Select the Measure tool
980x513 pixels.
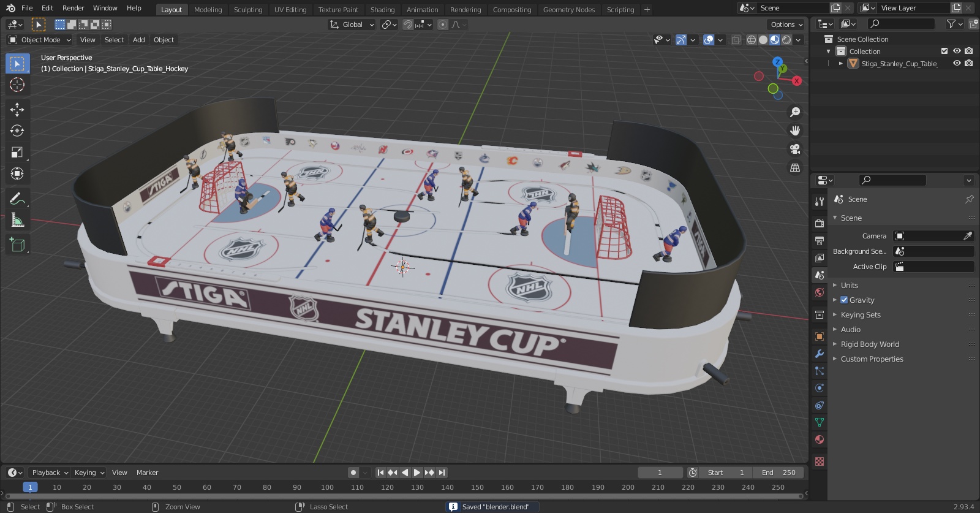(x=17, y=219)
